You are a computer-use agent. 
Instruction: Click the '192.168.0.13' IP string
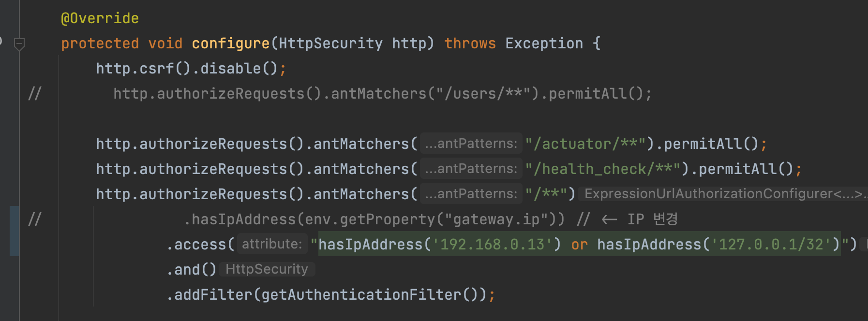492,245
